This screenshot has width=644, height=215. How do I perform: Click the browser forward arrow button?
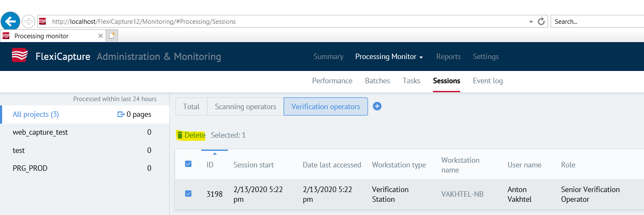coord(28,21)
